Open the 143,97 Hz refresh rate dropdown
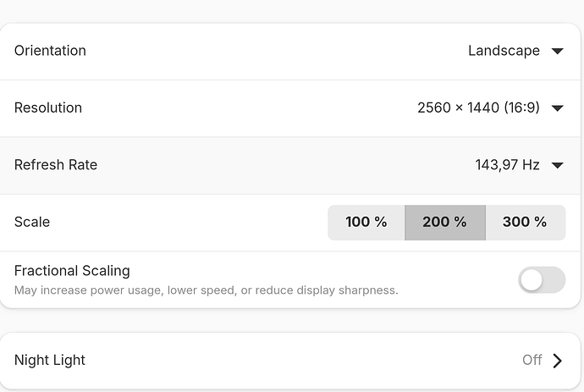This screenshot has height=392, width=584. click(x=507, y=165)
